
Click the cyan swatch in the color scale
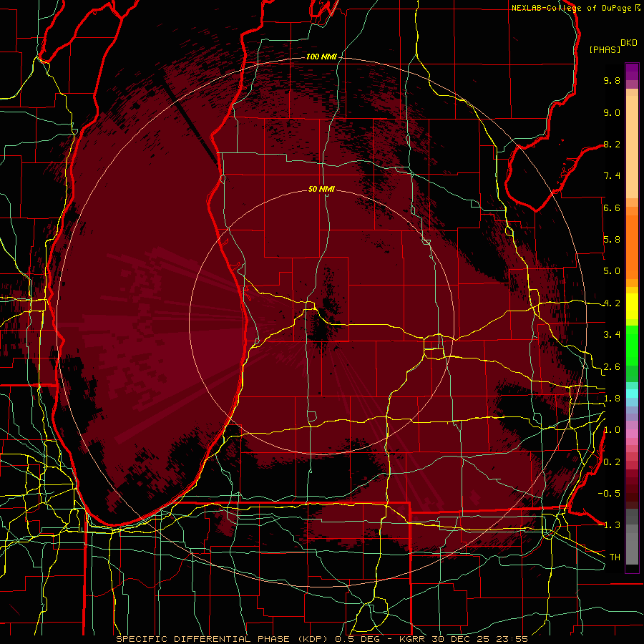coord(632,393)
